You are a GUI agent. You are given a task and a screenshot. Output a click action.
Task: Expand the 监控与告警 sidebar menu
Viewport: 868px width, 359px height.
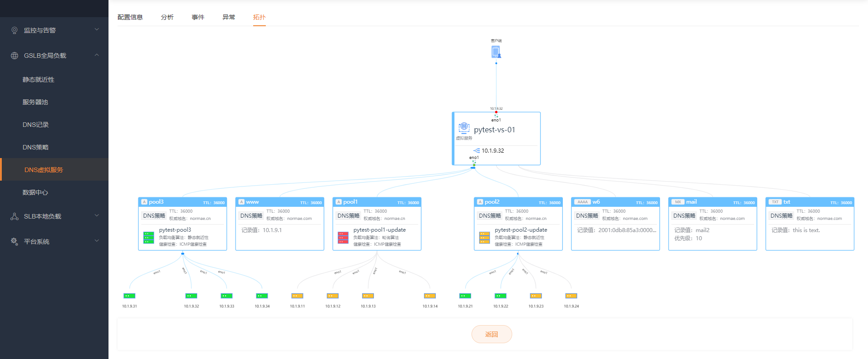pyautogui.click(x=54, y=30)
